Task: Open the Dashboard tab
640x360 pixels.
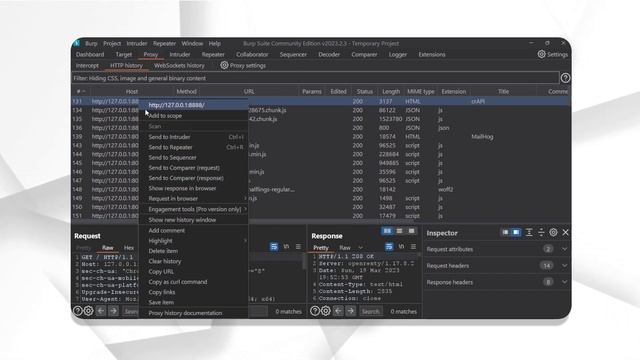Action: coord(90,54)
